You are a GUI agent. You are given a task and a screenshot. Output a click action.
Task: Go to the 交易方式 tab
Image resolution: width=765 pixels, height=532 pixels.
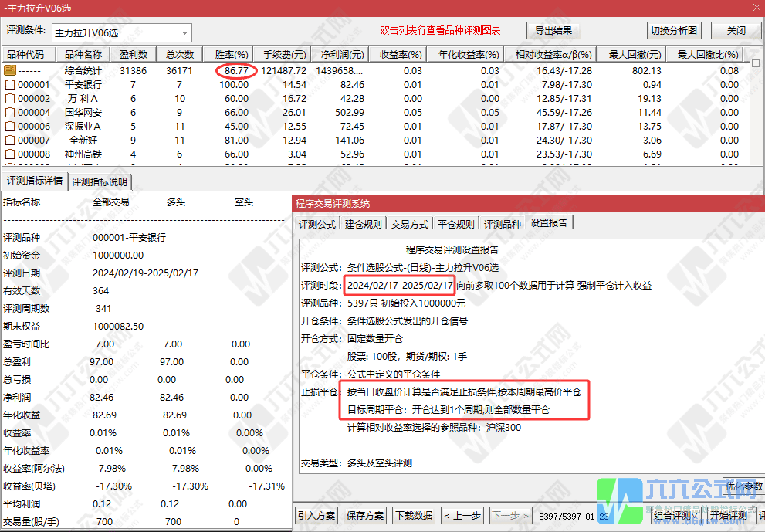point(410,224)
